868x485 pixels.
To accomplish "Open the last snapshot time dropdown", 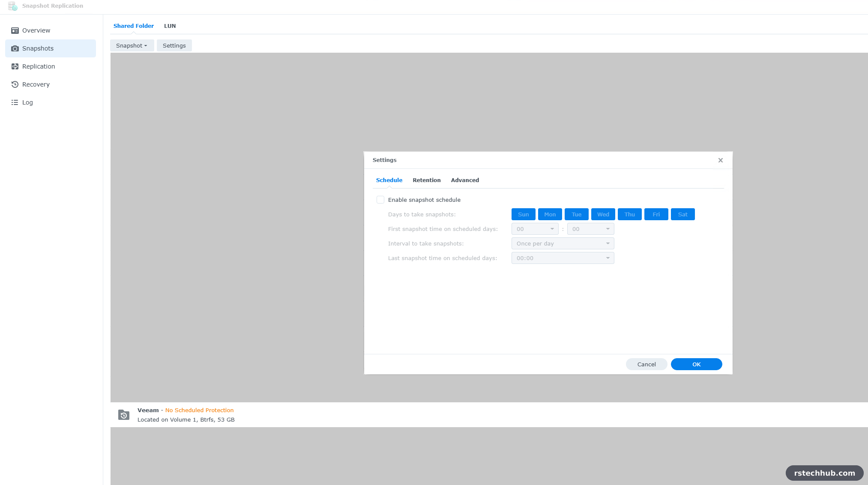I will pos(563,258).
